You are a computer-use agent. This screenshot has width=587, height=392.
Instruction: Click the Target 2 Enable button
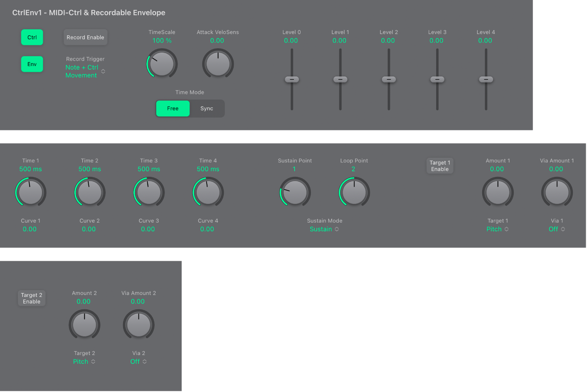point(32,298)
